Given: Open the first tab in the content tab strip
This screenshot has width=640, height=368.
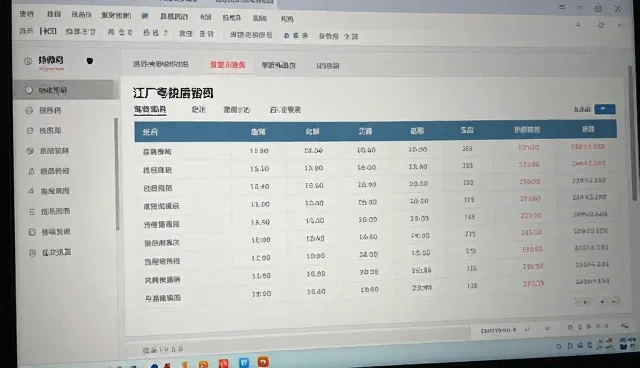Looking at the screenshot, I should [x=161, y=64].
